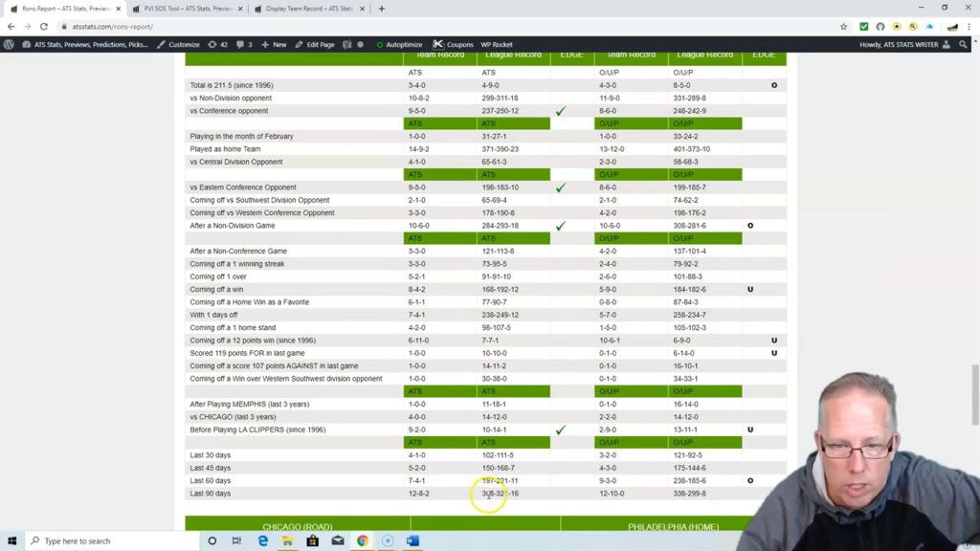Open the Yoast SEO admin bar icon
This screenshot has width=980, height=551.
(x=346, y=44)
